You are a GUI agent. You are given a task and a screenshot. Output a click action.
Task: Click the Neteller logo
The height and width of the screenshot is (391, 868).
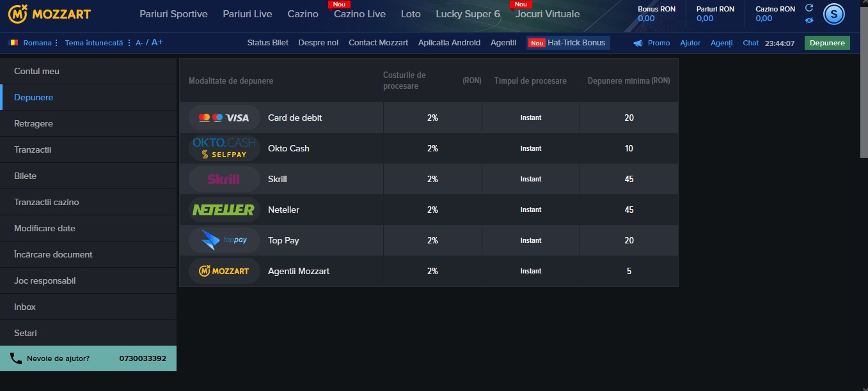(224, 210)
